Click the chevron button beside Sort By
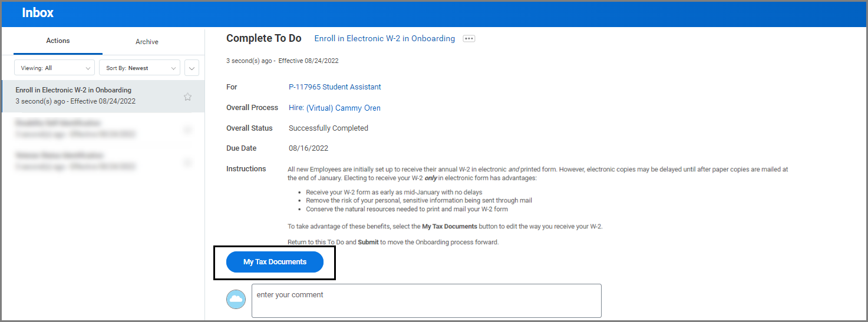 [192, 68]
